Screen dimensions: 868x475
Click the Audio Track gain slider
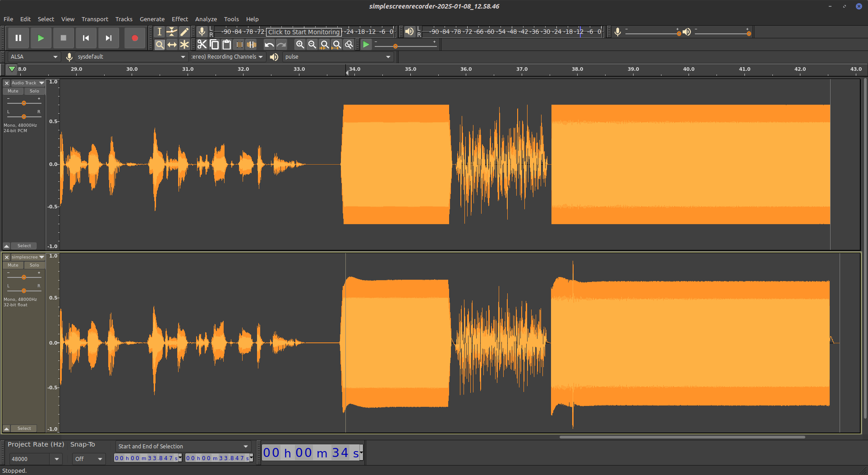point(24,103)
